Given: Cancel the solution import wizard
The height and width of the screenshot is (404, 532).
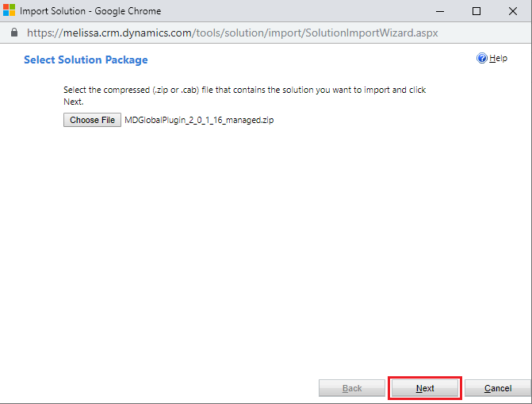Looking at the screenshot, I should pyautogui.click(x=497, y=388).
